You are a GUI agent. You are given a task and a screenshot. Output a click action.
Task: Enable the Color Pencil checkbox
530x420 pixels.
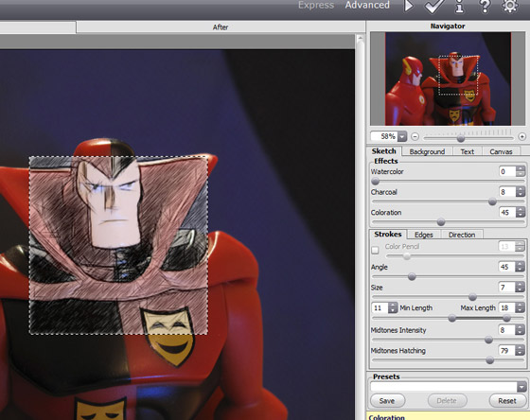tap(375, 250)
